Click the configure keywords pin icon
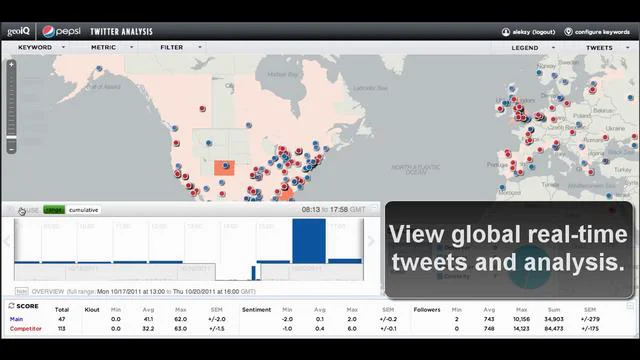640x360 pixels. (x=568, y=32)
